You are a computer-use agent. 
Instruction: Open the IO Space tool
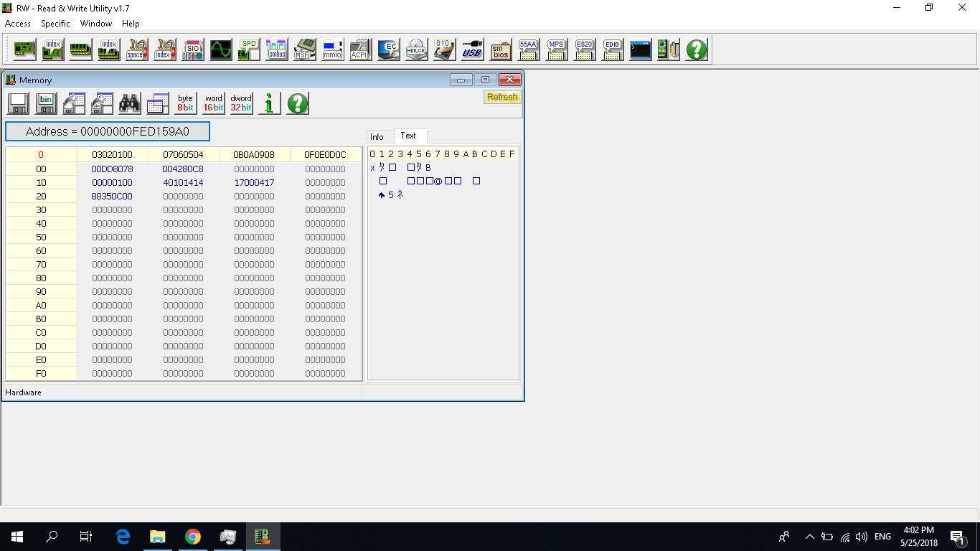136,50
